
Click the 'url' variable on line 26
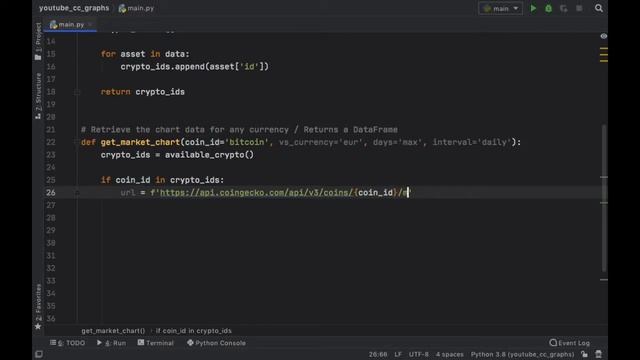(128, 193)
